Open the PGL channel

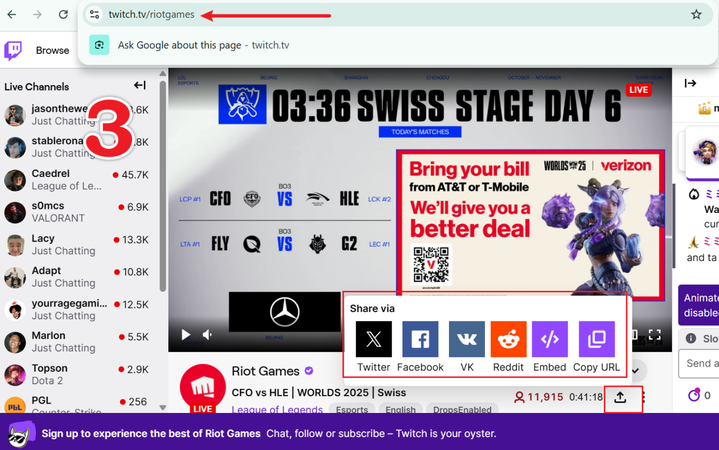(77, 406)
